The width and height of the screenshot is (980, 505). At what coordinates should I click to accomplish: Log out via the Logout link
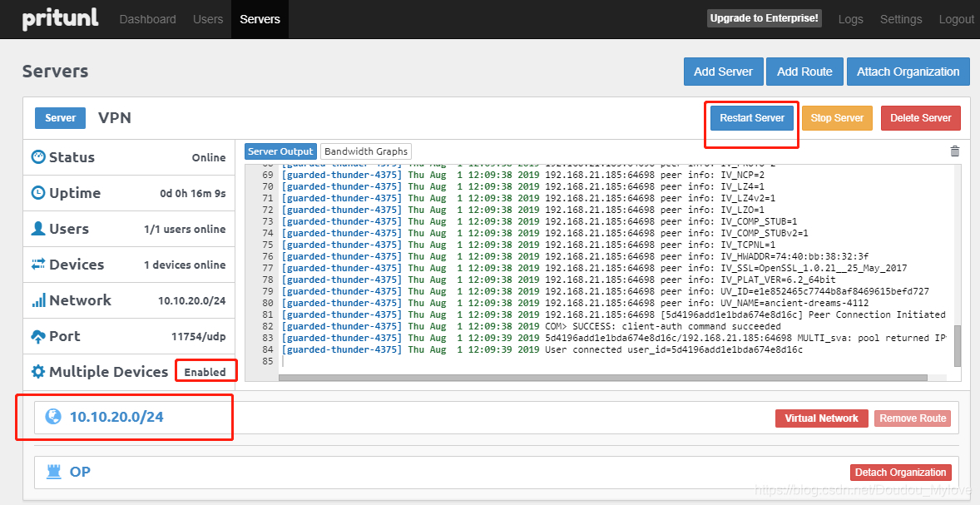pyautogui.click(x=956, y=19)
